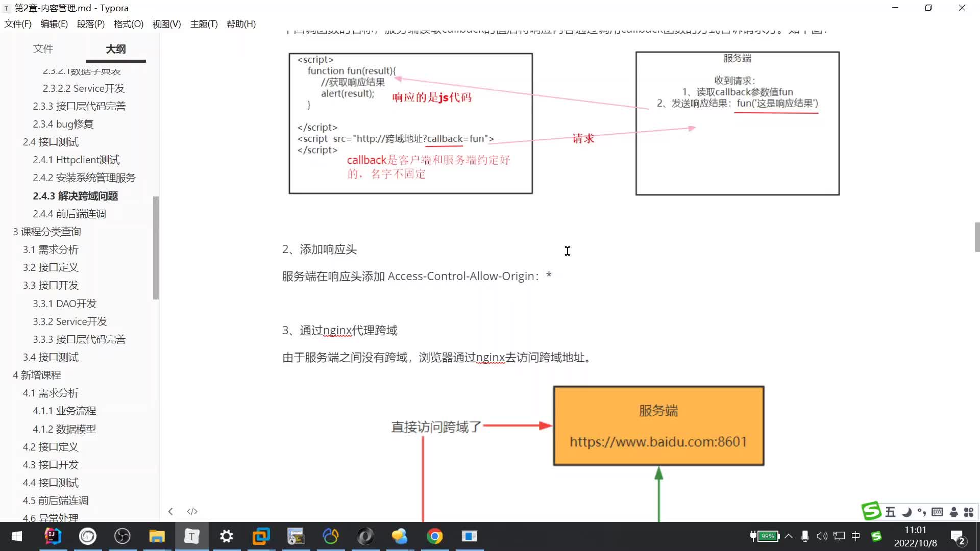Screen dimensions: 980x551
Task: Open the 格式(O) menu
Action: [x=129, y=24]
